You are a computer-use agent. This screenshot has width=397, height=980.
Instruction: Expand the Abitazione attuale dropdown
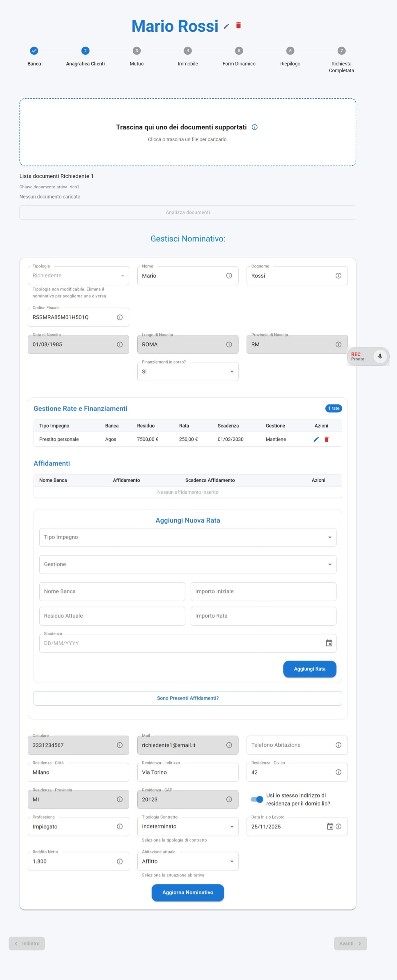click(x=188, y=861)
